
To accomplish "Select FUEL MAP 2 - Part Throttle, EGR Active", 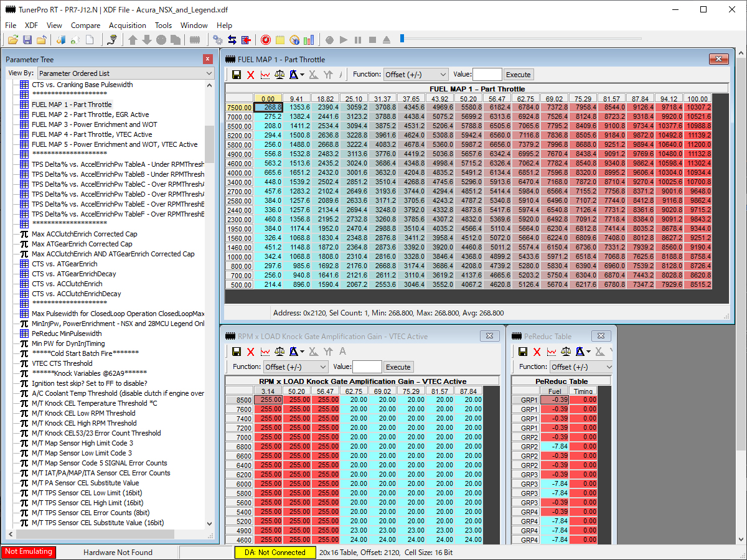I will pos(90,114).
